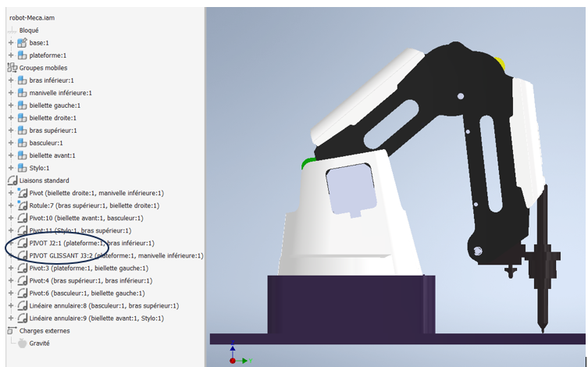Viewport: 588px width, 367px height.
Task: Expand the plateforme:1 node
Action: coord(11,55)
